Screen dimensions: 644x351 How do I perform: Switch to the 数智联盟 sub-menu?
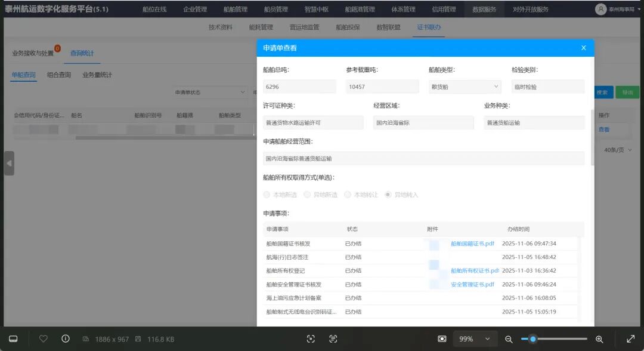(x=389, y=27)
